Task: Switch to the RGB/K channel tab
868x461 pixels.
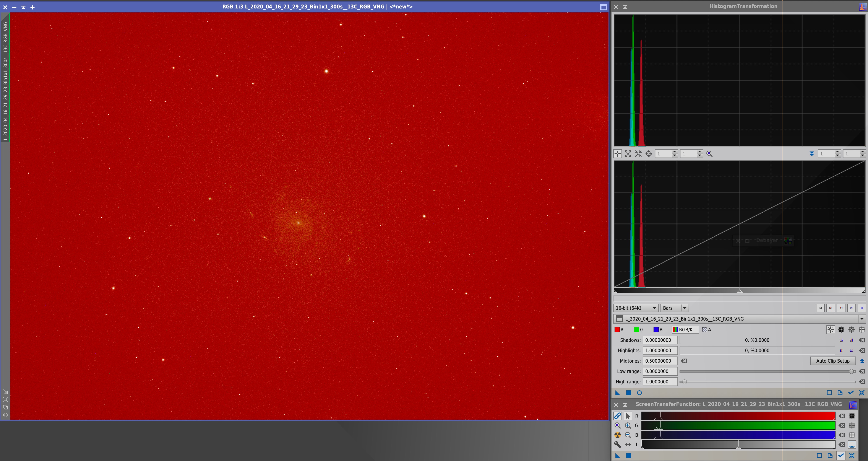Action: 685,330
